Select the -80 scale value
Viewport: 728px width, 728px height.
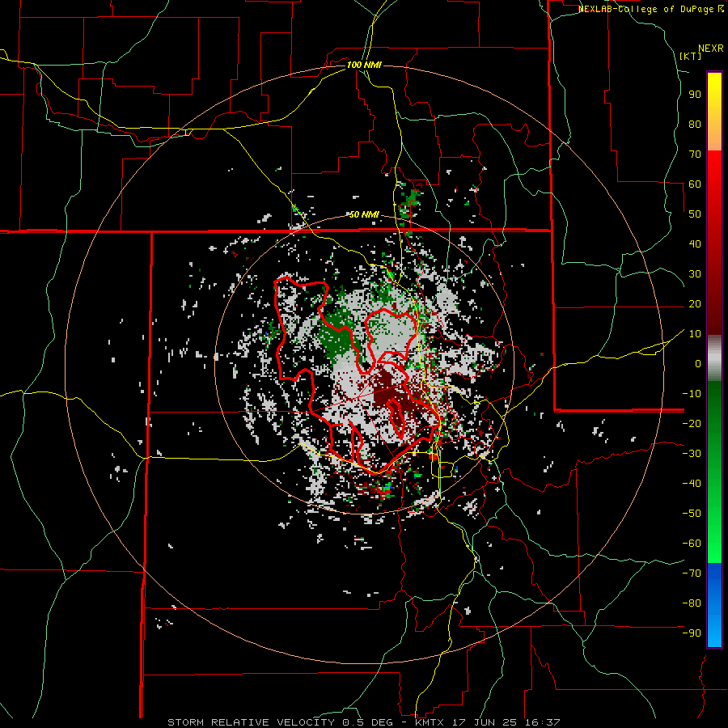pos(692,603)
